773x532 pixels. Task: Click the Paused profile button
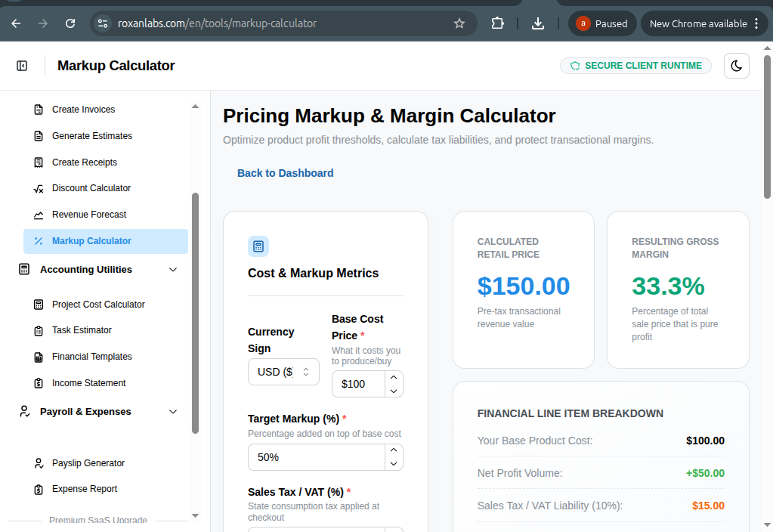[x=602, y=23]
